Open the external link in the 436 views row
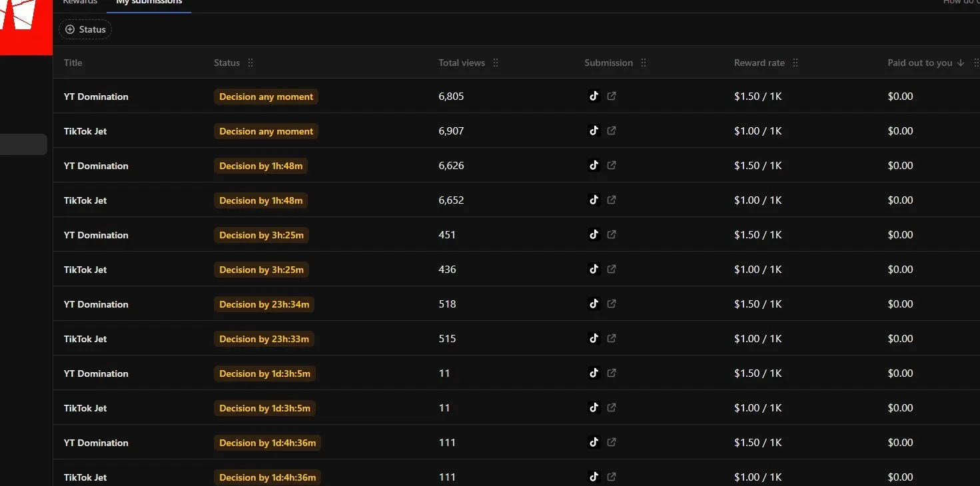This screenshot has width=980, height=486. click(x=612, y=269)
